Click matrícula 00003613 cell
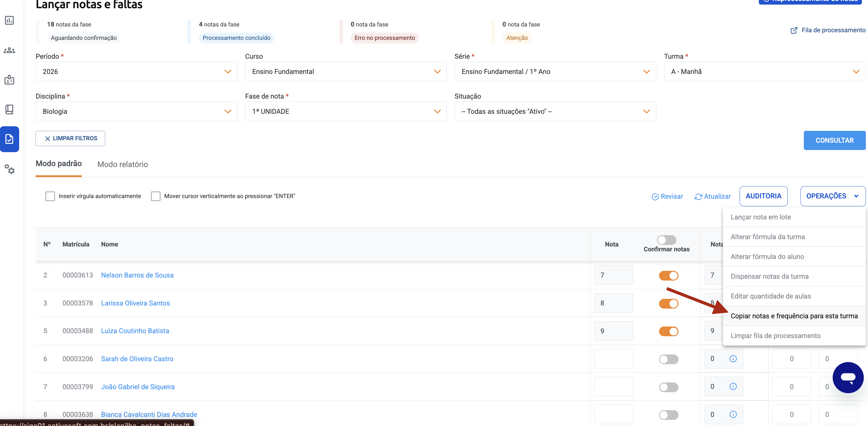 (x=78, y=275)
